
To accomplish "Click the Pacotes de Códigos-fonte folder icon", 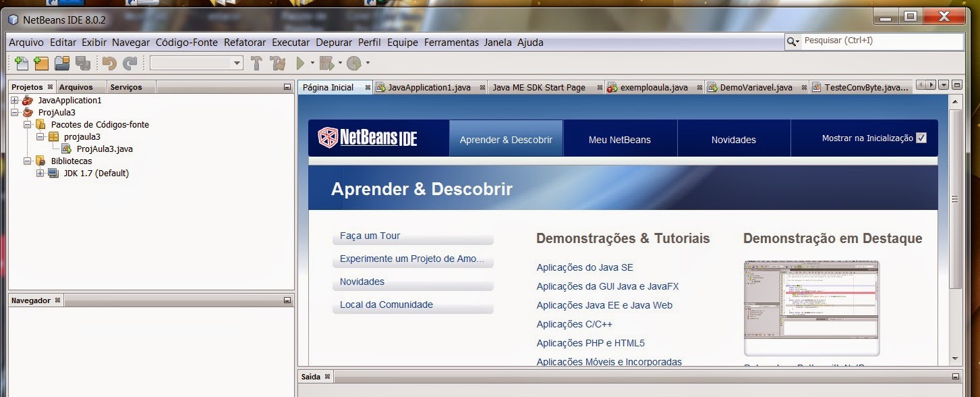I will [x=40, y=124].
